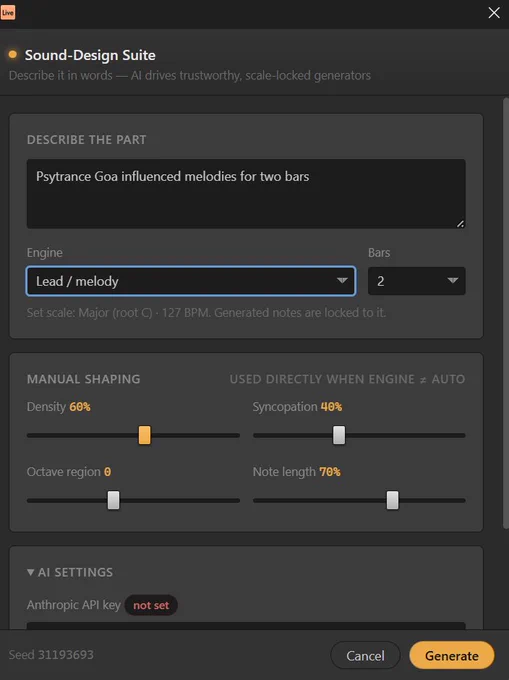Collapse the AI Settings section

(x=70, y=572)
